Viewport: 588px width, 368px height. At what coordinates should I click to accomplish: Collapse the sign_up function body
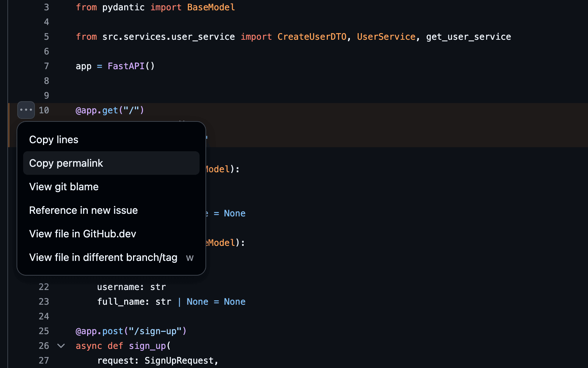(61, 346)
